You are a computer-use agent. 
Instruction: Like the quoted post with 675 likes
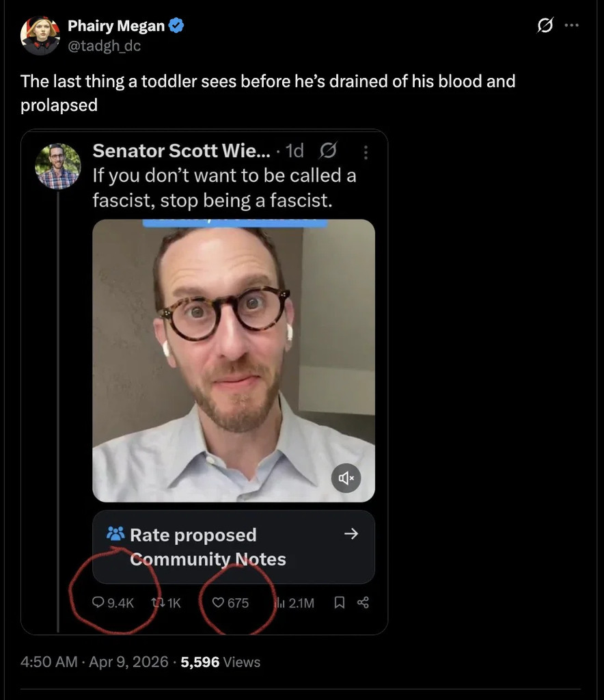[x=218, y=603]
